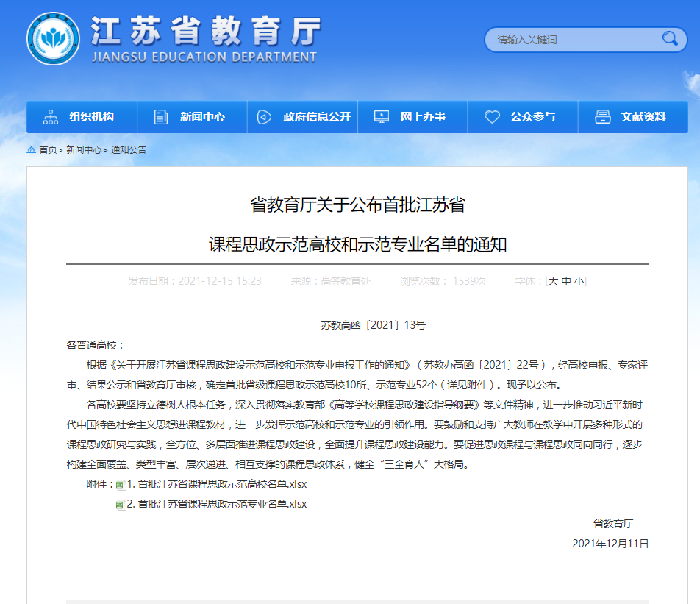Open the 组织机构 menu item
The image size is (700, 604).
coord(92,117)
